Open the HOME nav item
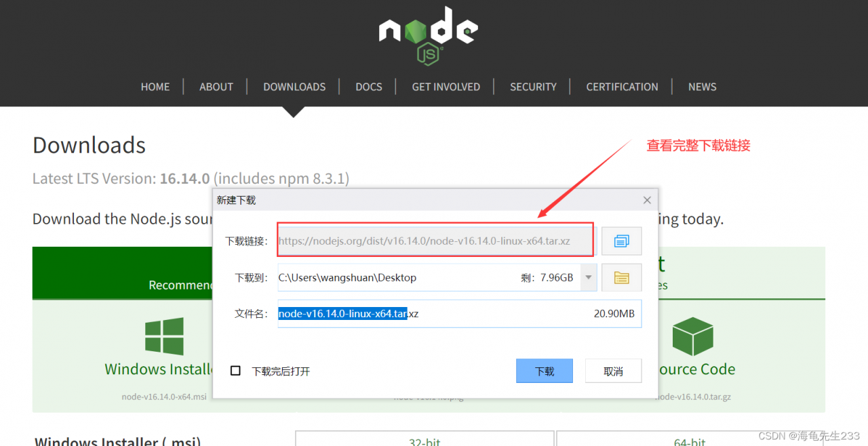Screen dimensions: 868x446 (155, 87)
